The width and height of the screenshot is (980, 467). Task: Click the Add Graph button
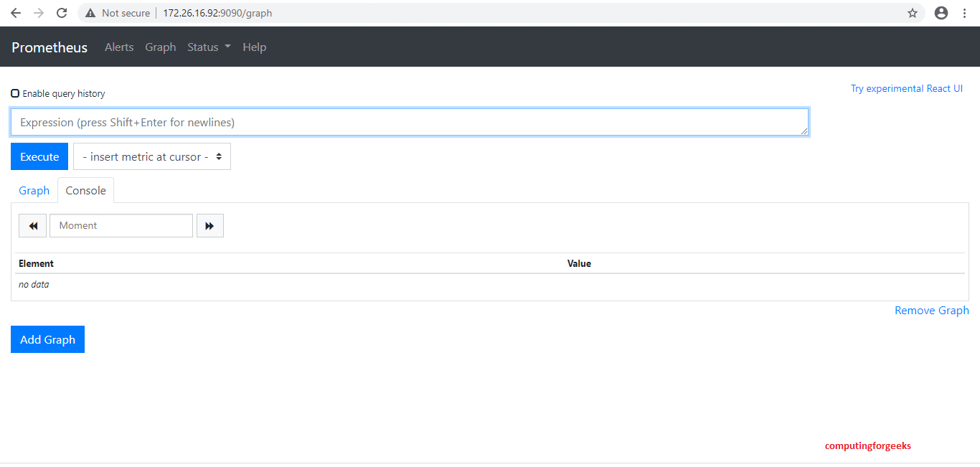pos(47,339)
